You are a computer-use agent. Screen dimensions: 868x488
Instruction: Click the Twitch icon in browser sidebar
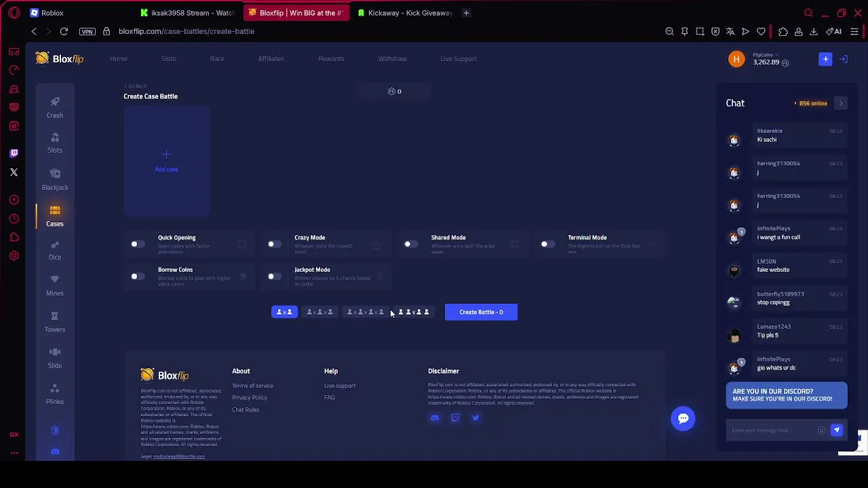coord(14,153)
